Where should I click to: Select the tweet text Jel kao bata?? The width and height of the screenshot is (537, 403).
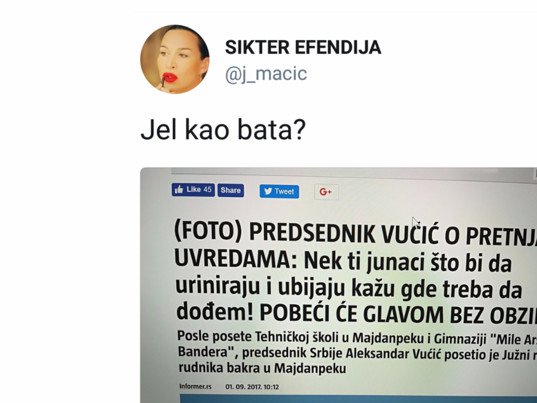[x=223, y=129]
